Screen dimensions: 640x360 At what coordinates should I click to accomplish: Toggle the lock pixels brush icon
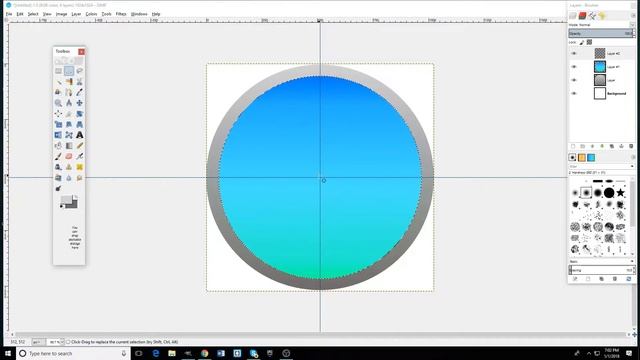pyautogui.click(x=582, y=42)
